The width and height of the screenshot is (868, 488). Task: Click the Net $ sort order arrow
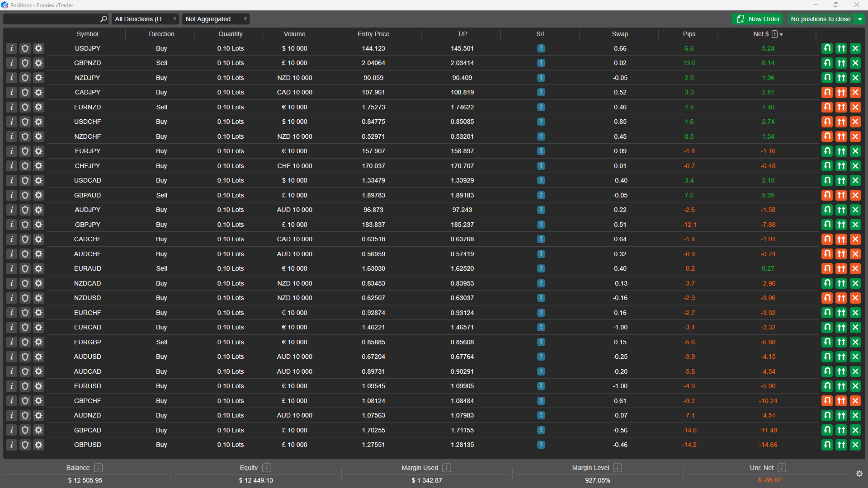pyautogui.click(x=781, y=34)
